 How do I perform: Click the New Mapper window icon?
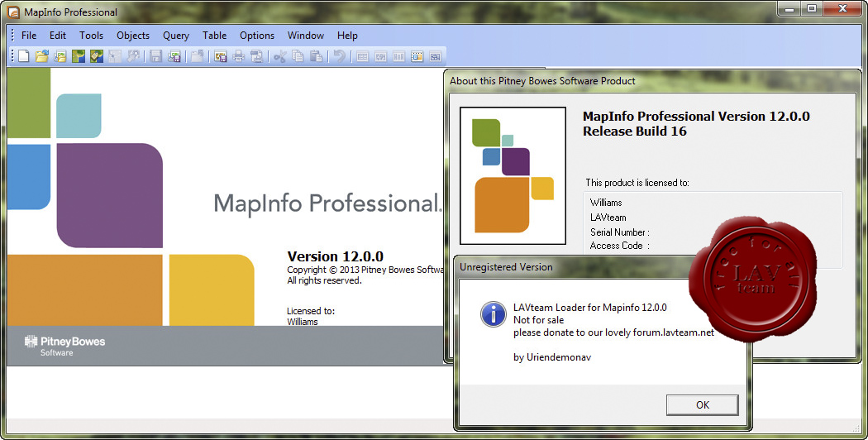click(x=381, y=56)
